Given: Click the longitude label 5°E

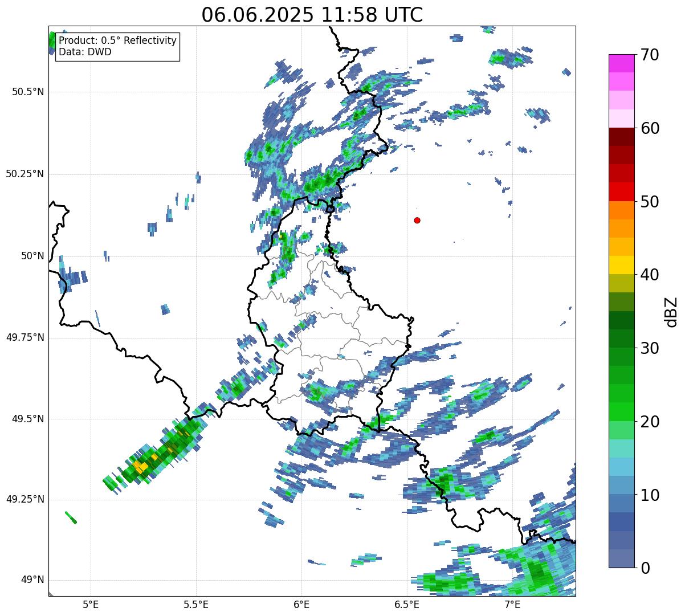Looking at the screenshot, I should click(x=91, y=604).
